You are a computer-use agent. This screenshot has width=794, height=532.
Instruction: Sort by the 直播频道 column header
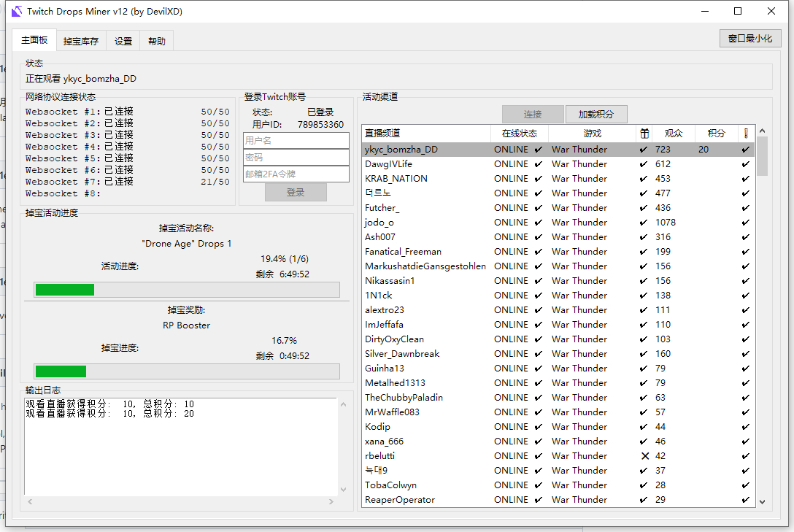tap(426, 134)
